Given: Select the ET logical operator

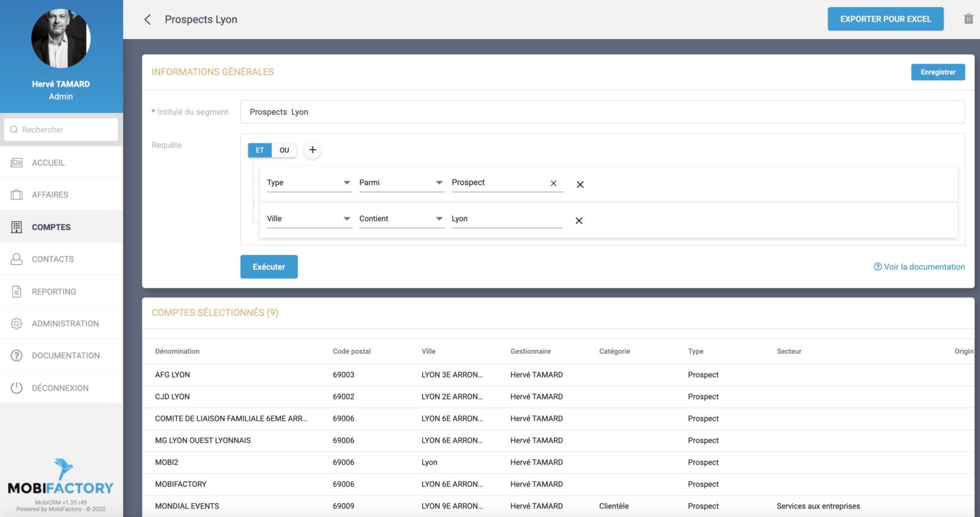Looking at the screenshot, I should coord(260,150).
